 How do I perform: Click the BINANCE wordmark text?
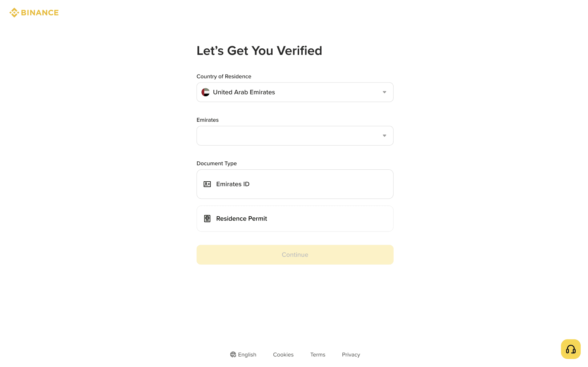40,13
